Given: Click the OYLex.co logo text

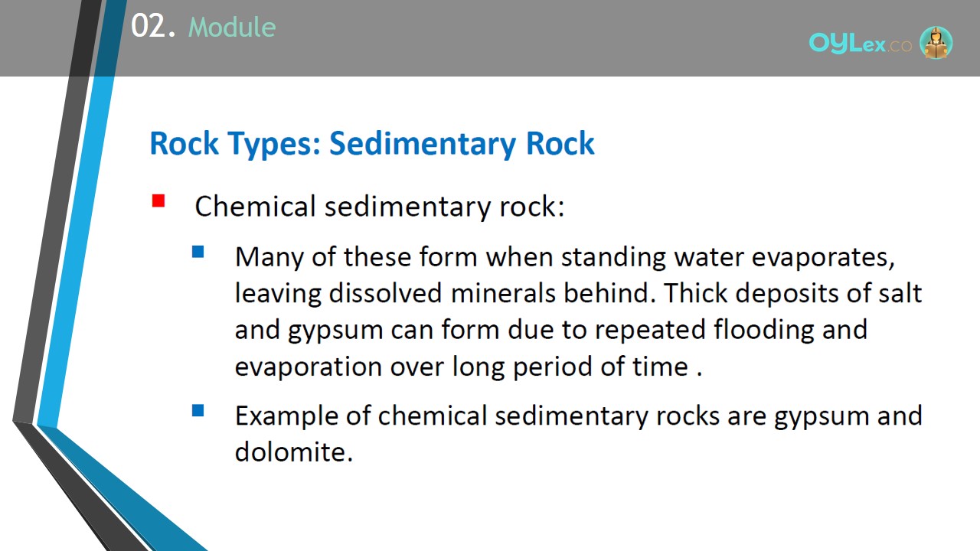Looking at the screenshot, I should tap(861, 44).
